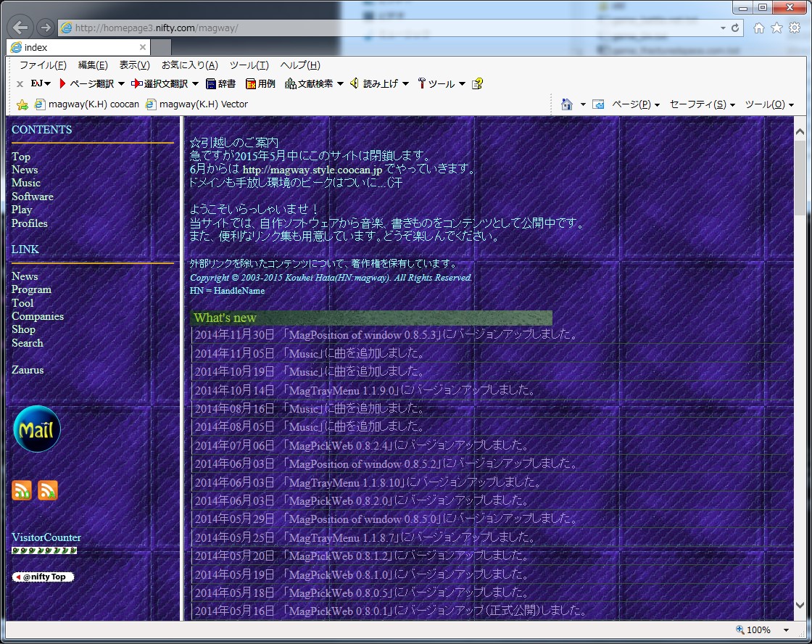Open the 用例 examples tool
The height and width of the screenshot is (644, 812).
260,83
